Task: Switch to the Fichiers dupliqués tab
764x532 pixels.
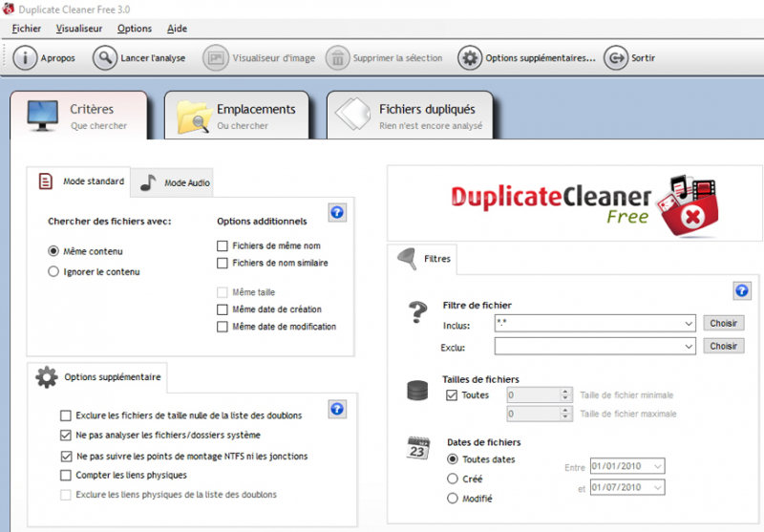Action: click(410, 116)
